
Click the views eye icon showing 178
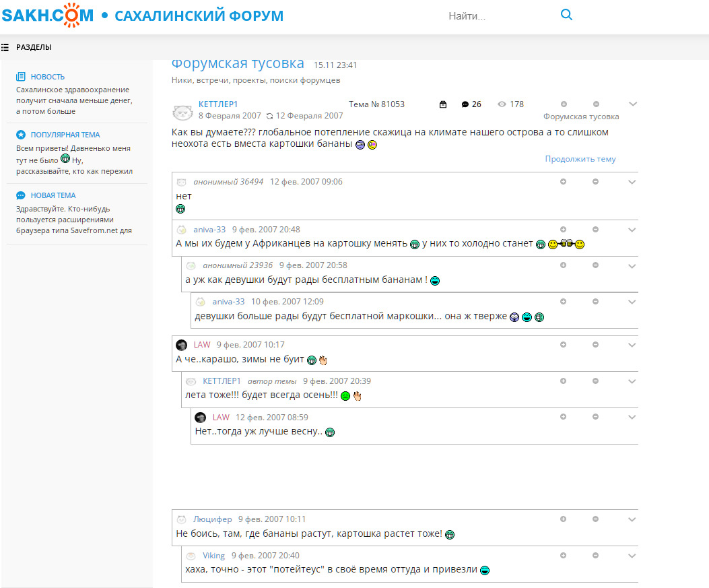click(x=502, y=104)
